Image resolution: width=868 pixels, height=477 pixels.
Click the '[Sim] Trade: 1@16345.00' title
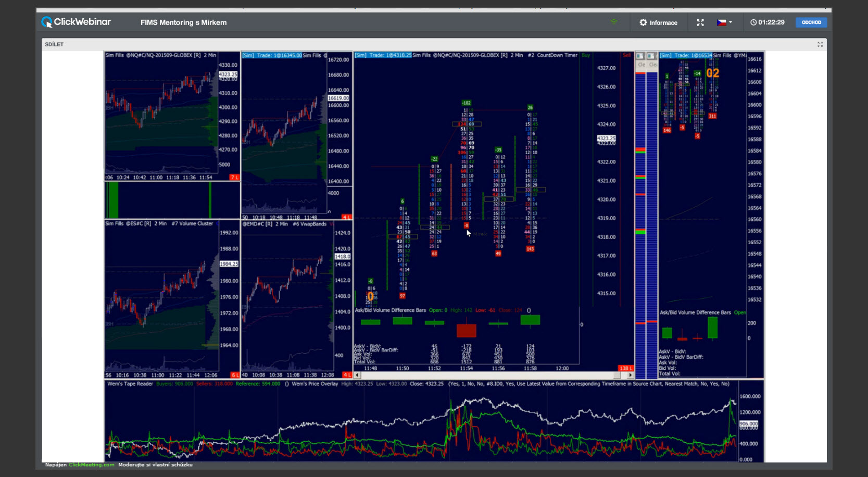[x=272, y=55]
